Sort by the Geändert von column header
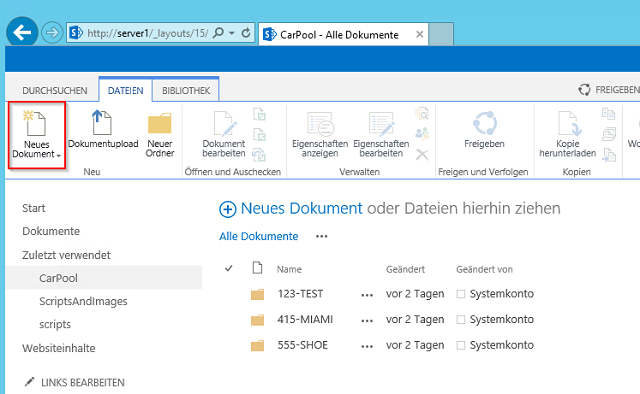The height and width of the screenshot is (394, 640). [484, 269]
